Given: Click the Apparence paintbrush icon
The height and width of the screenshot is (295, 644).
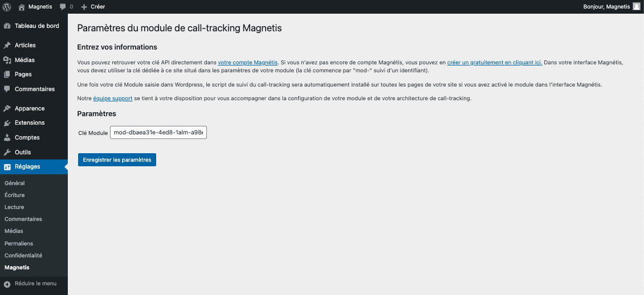Looking at the screenshot, I should [x=7, y=108].
